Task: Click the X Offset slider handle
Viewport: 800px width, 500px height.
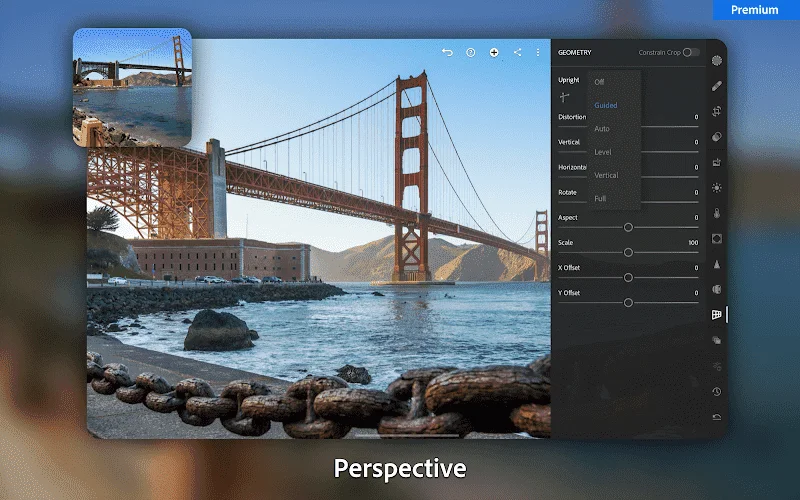Action: click(x=628, y=278)
